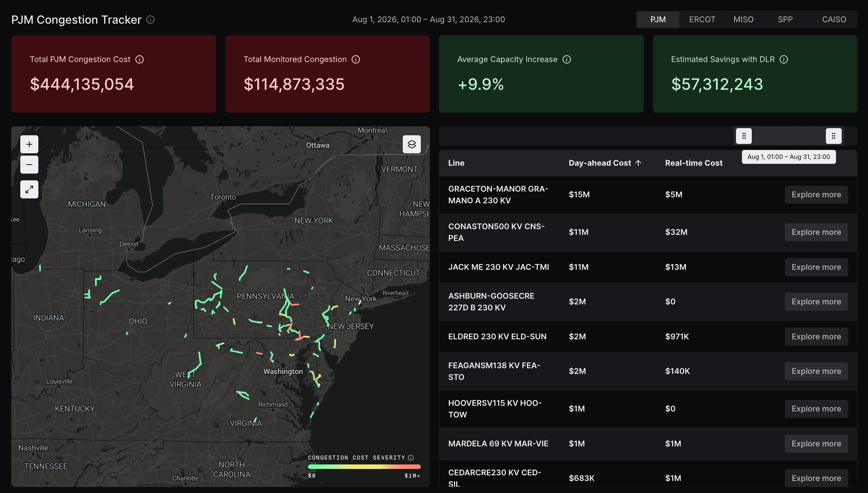Sort by Day-ahead Cost arrow

pyautogui.click(x=638, y=163)
